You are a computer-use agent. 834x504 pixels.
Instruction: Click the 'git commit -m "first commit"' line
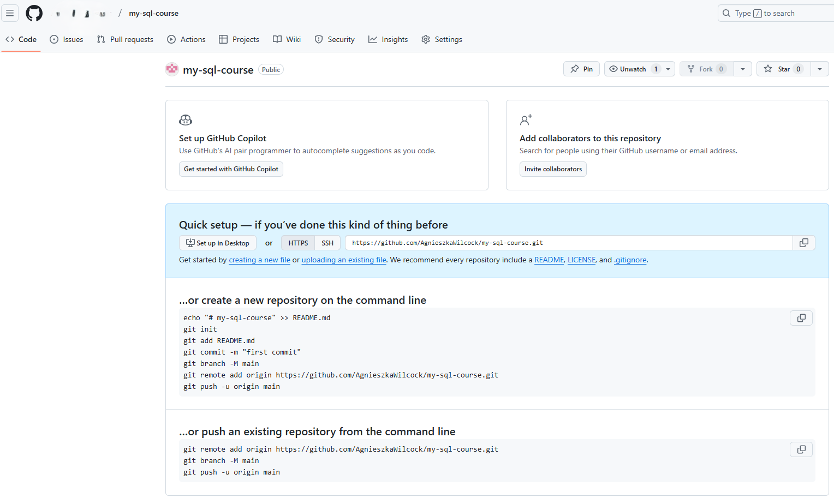point(242,352)
